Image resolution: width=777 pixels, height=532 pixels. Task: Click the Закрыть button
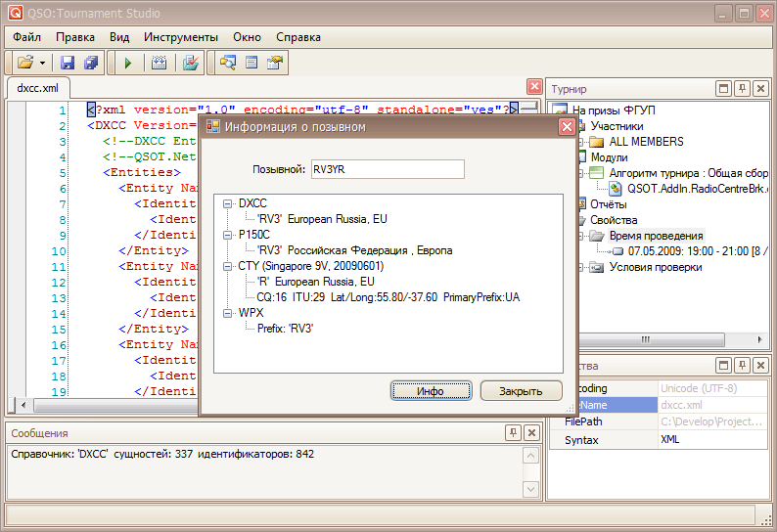(x=521, y=391)
